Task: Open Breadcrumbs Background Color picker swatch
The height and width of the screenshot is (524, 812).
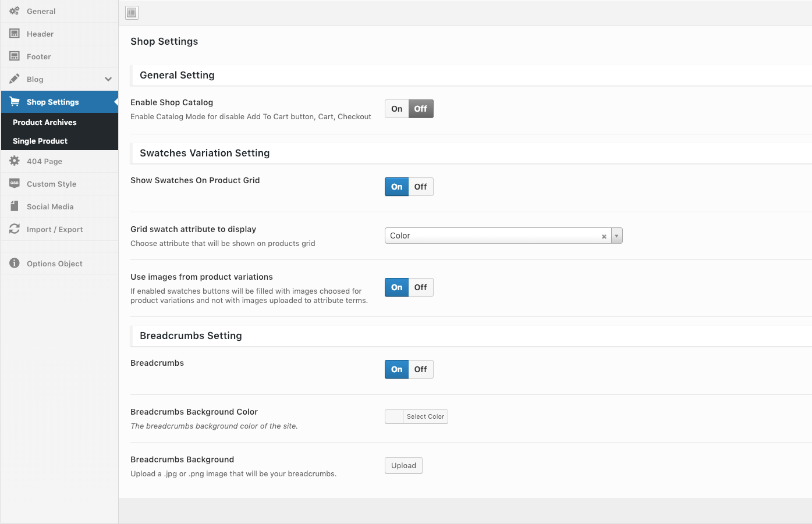Action: point(394,416)
